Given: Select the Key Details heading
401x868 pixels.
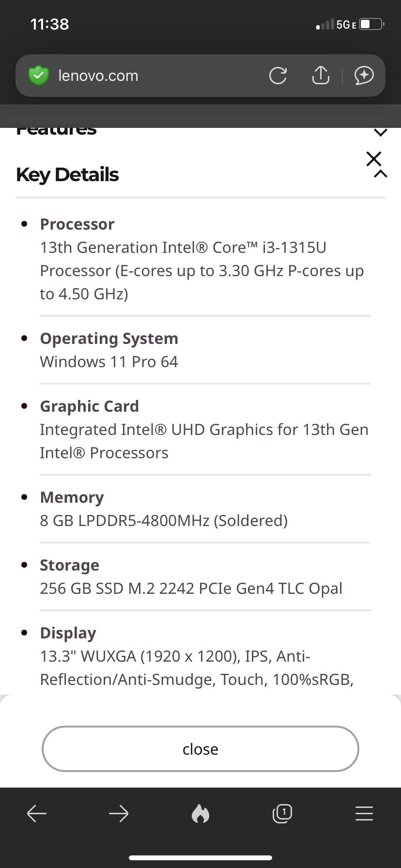Looking at the screenshot, I should tap(67, 174).
